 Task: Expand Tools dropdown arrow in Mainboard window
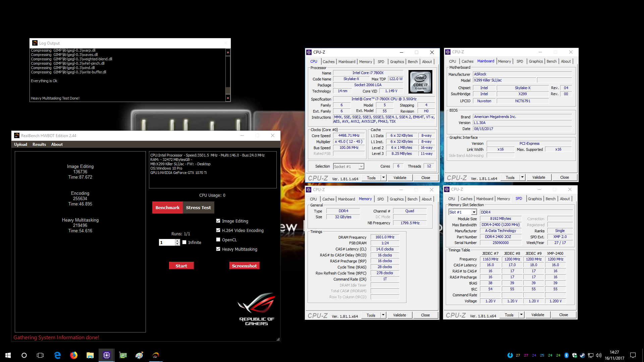coord(523,177)
